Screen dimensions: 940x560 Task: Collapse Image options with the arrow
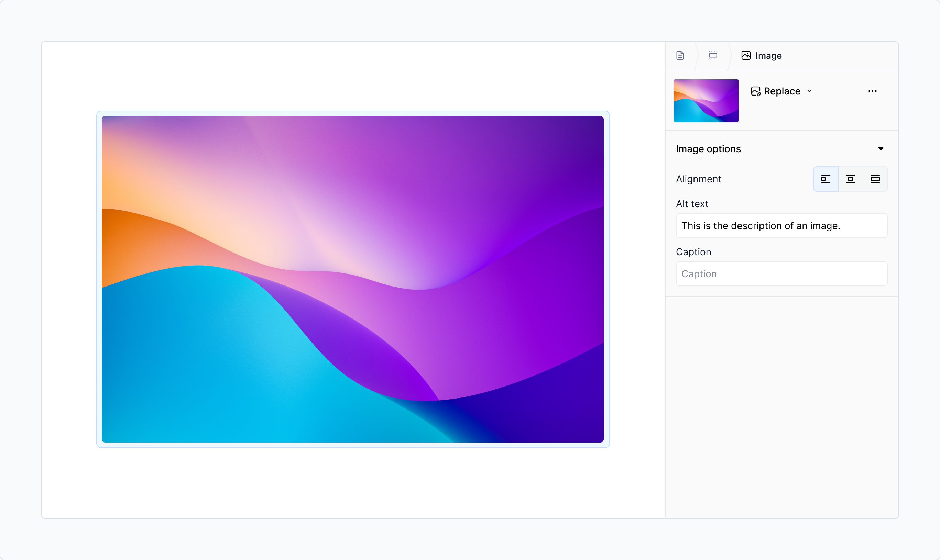880,149
